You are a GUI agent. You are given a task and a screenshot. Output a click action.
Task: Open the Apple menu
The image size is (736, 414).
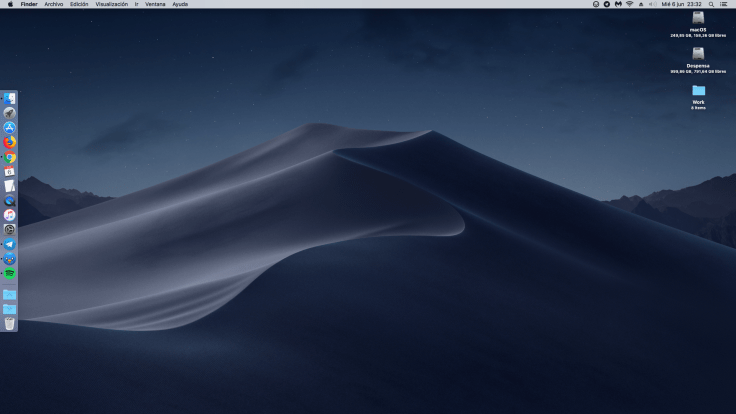click(10, 4)
